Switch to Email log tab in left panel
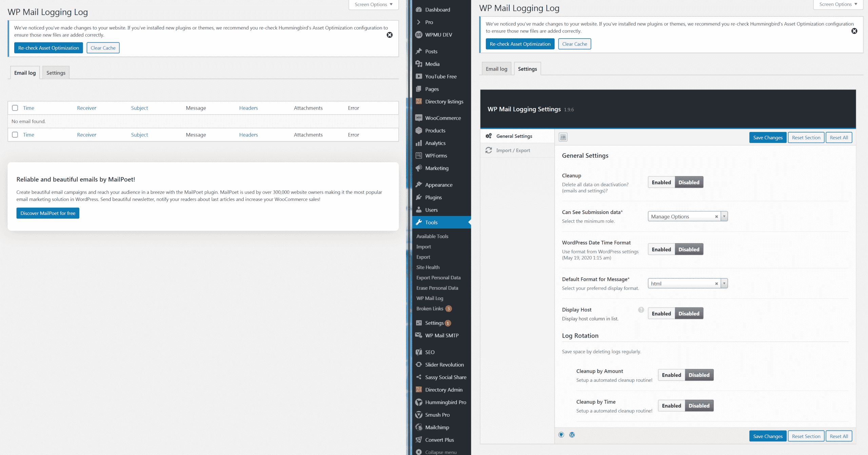 25,73
